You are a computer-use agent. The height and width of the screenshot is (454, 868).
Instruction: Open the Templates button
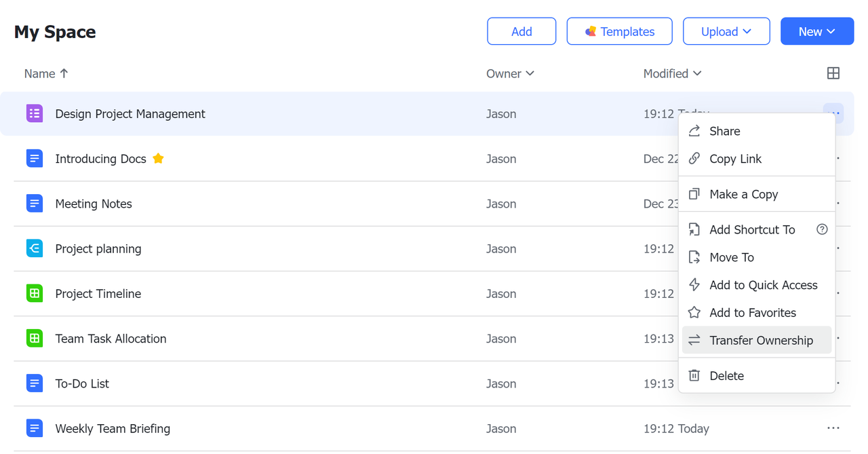coord(619,31)
